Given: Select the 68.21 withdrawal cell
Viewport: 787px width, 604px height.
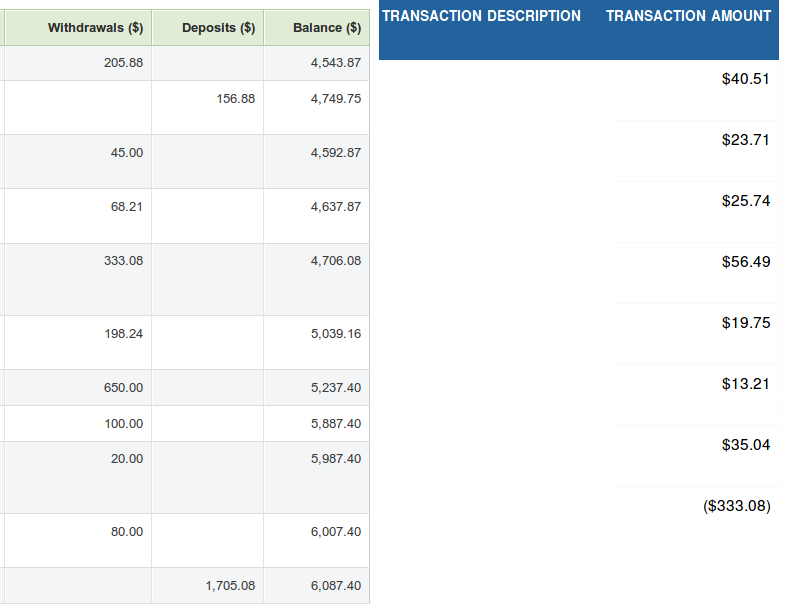Looking at the screenshot, I should click(127, 207).
